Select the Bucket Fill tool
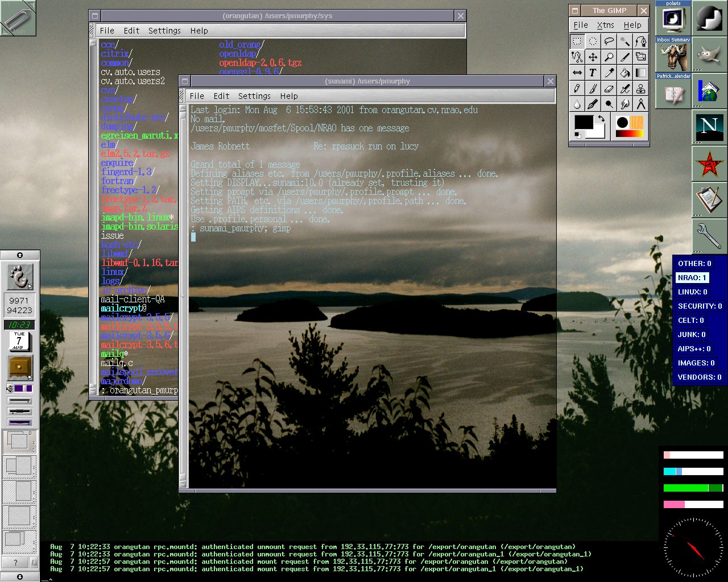The height and width of the screenshot is (582, 728). (624, 73)
